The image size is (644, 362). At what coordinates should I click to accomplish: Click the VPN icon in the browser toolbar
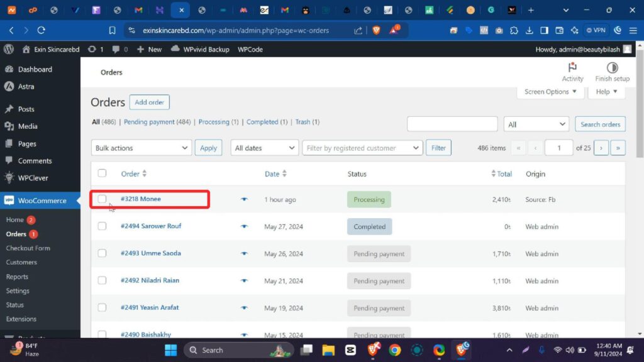[x=595, y=29]
